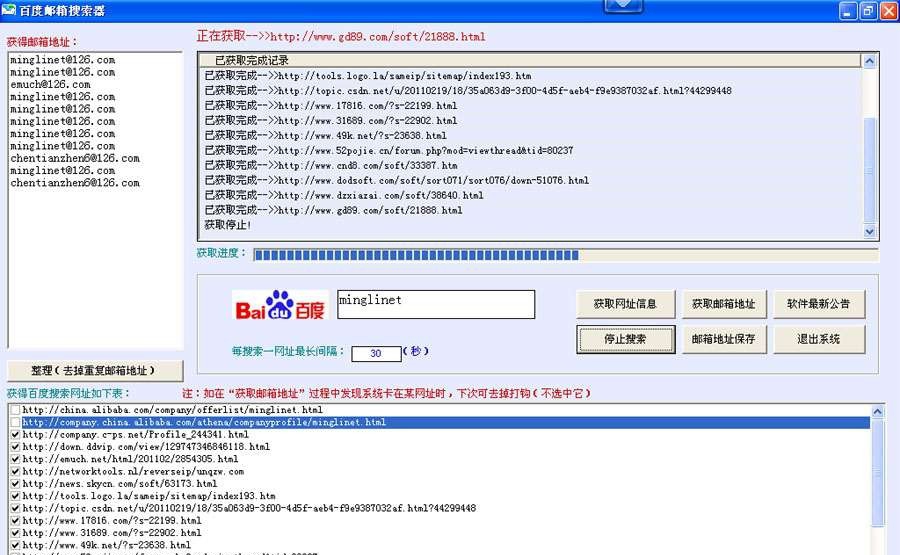Screen dimensions: 900x555
Task: Click the log panel scroll down arrow
Action: (870, 232)
